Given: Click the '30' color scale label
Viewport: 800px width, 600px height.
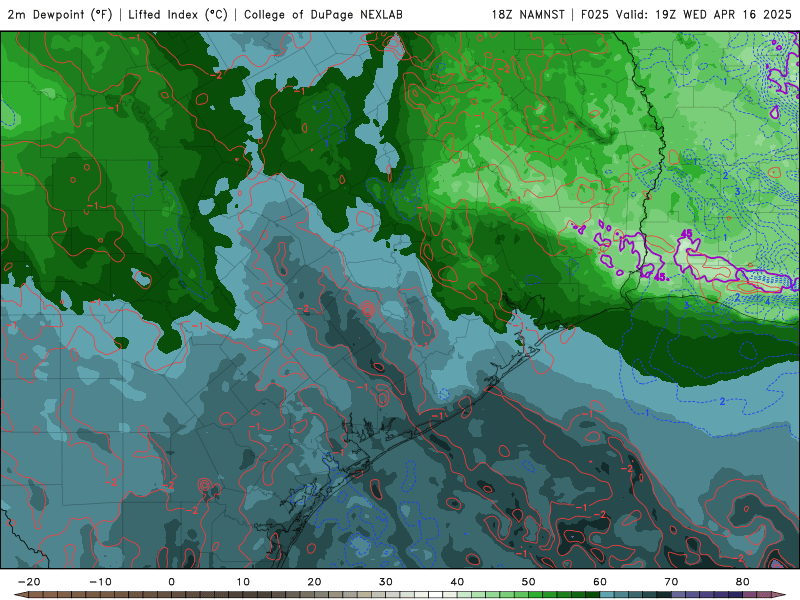Looking at the screenshot, I should click(386, 582).
